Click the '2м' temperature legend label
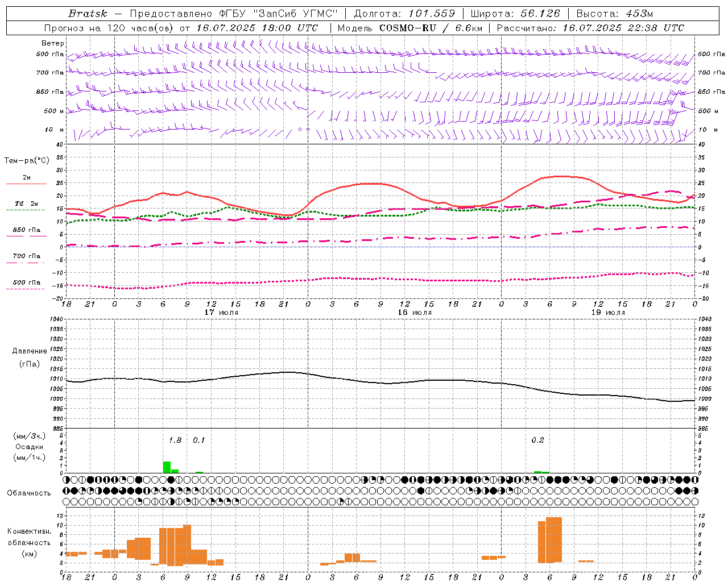 (x=27, y=177)
